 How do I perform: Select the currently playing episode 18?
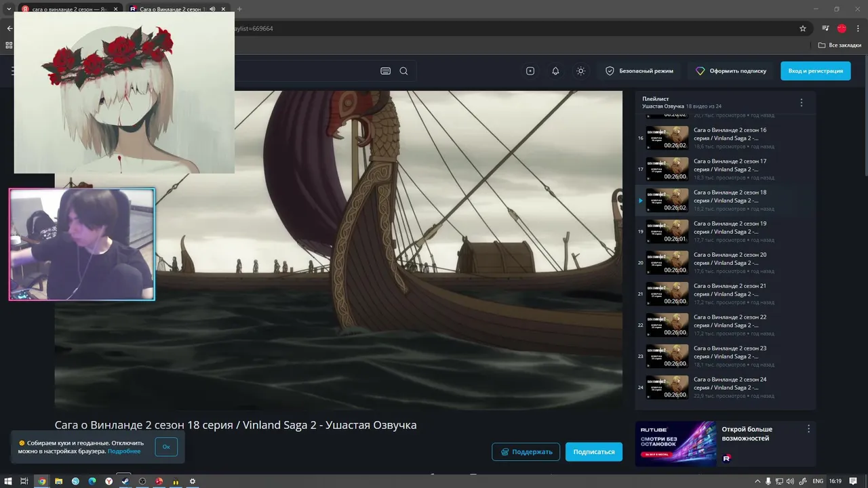coord(724,200)
